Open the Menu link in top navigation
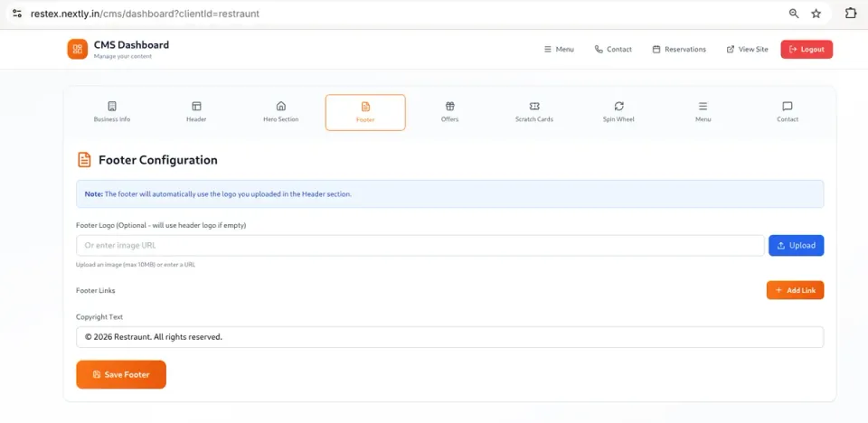868x423 pixels. 559,50
